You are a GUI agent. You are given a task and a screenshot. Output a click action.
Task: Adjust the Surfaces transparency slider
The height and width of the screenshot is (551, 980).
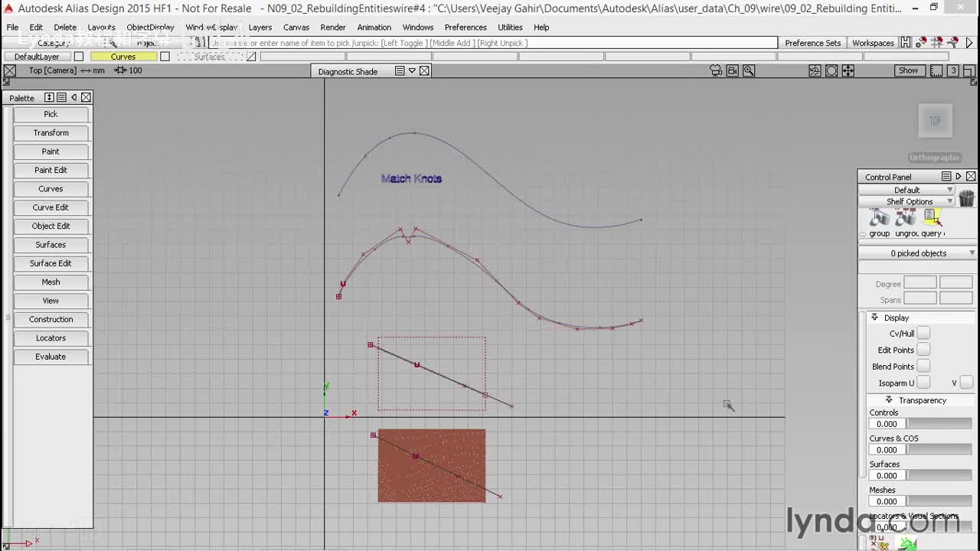coord(939,476)
